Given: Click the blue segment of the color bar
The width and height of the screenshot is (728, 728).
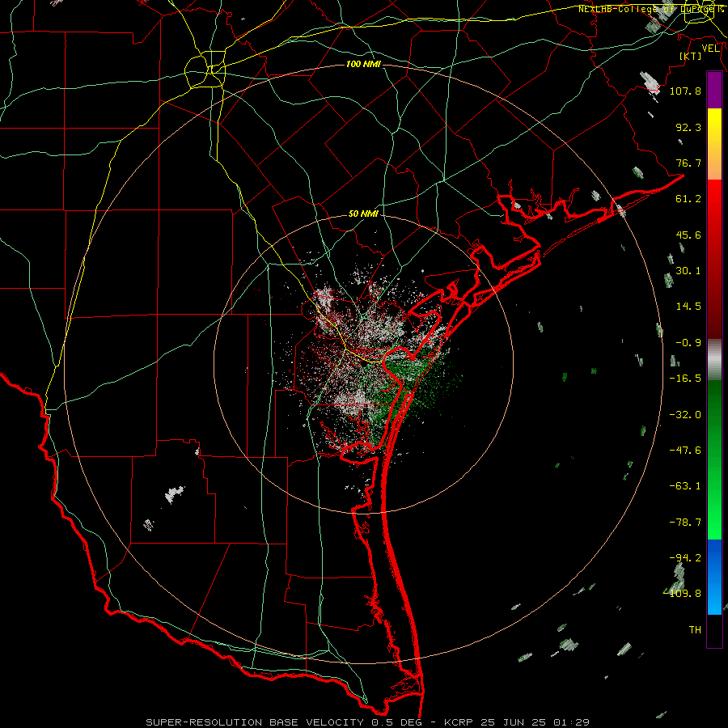Looking at the screenshot, I should [714, 577].
